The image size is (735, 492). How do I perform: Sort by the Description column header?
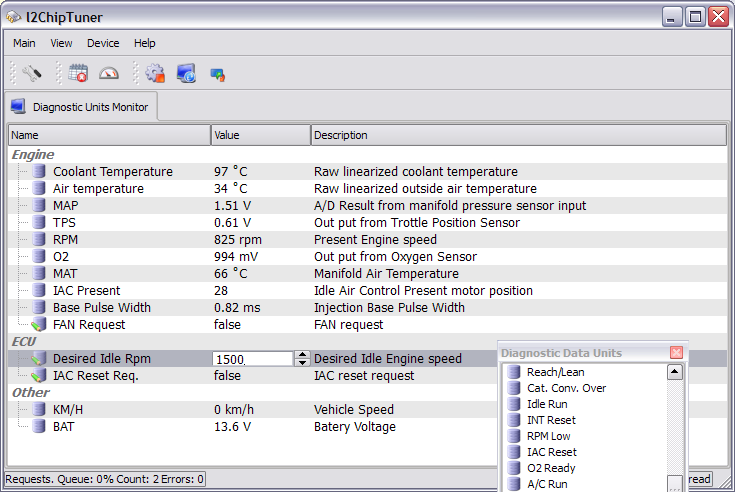pyautogui.click(x=519, y=135)
